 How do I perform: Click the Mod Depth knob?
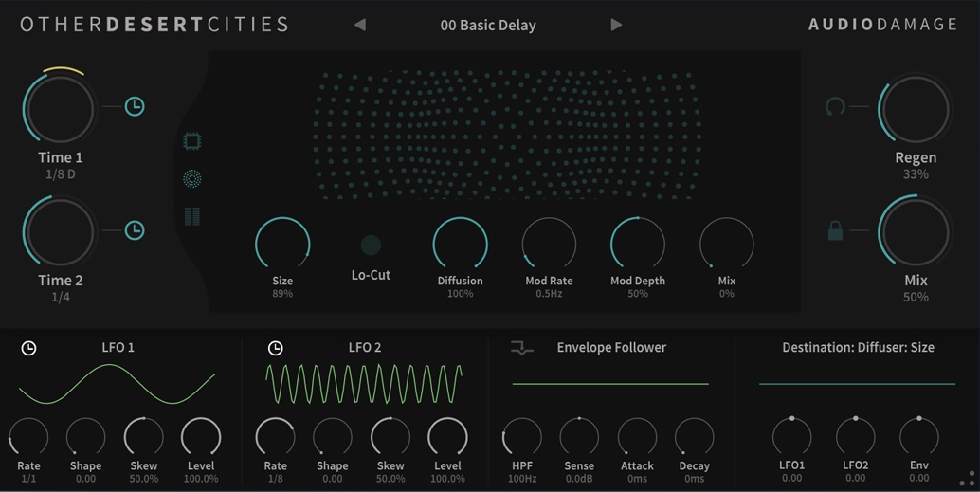coord(638,245)
